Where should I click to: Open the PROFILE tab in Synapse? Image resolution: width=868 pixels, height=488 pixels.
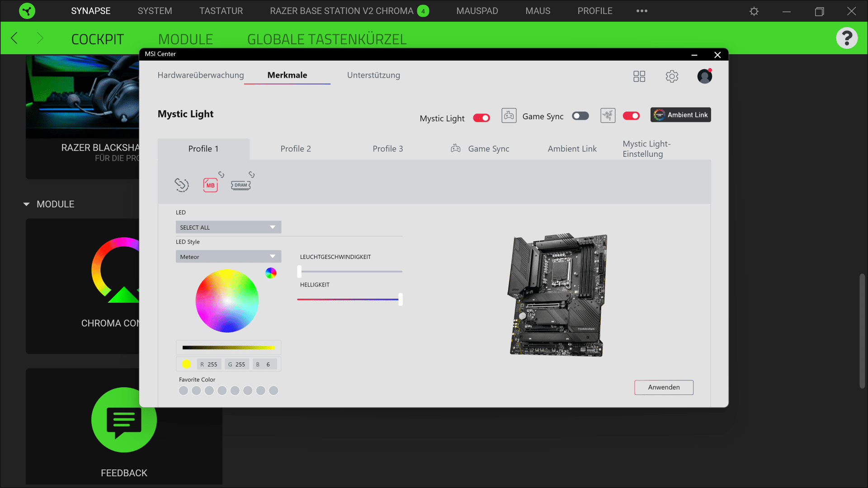coord(594,11)
